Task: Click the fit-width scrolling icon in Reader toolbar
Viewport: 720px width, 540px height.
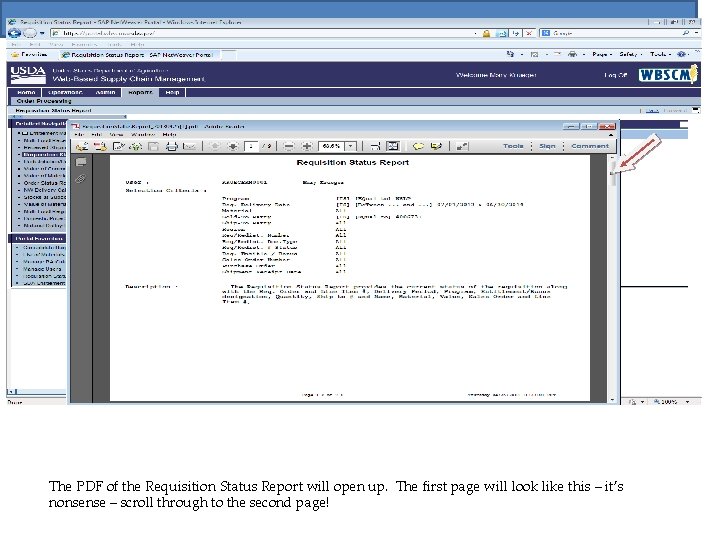Action: (375, 147)
